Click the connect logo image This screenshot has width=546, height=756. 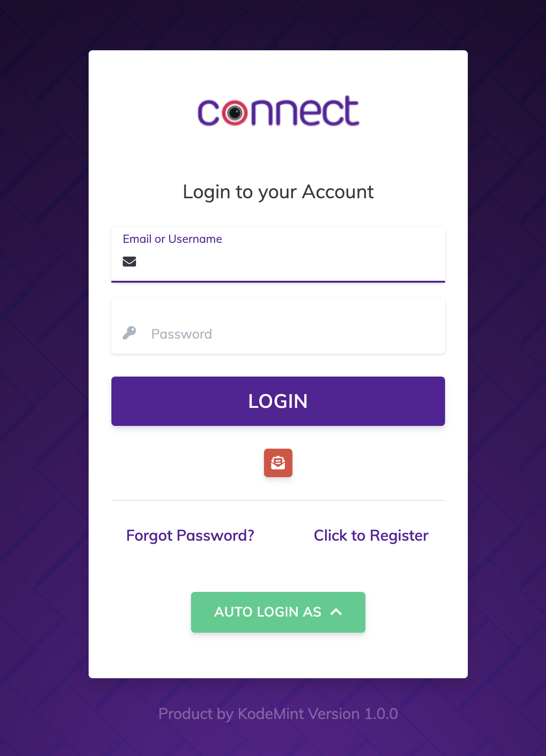[x=279, y=111]
